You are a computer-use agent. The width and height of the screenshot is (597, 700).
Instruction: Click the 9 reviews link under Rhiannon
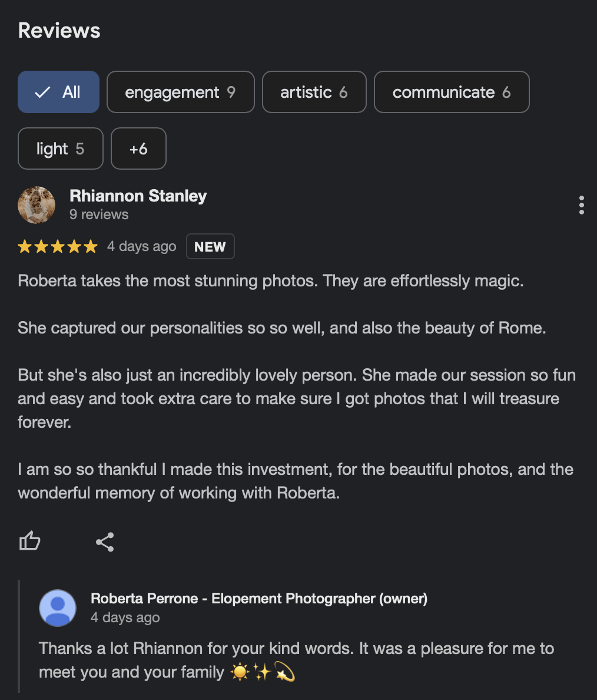pos(99,214)
